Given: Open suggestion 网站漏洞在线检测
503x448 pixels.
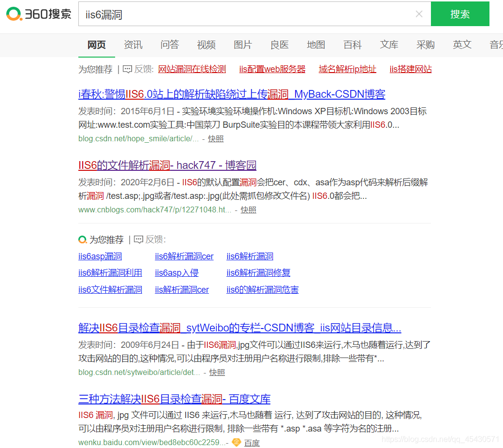Looking at the screenshot, I should (x=192, y=69).
